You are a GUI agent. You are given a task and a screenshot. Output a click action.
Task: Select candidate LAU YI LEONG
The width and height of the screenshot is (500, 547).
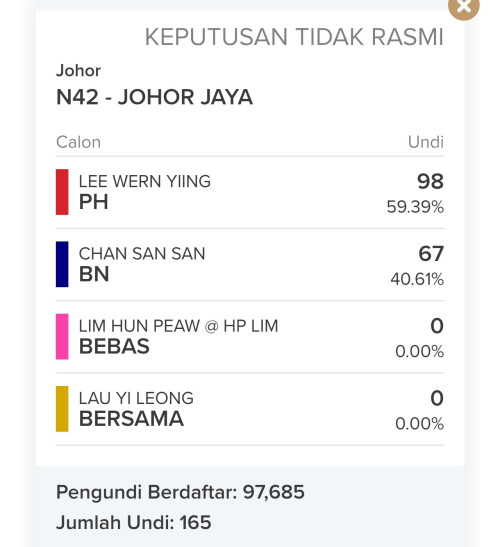136,398
